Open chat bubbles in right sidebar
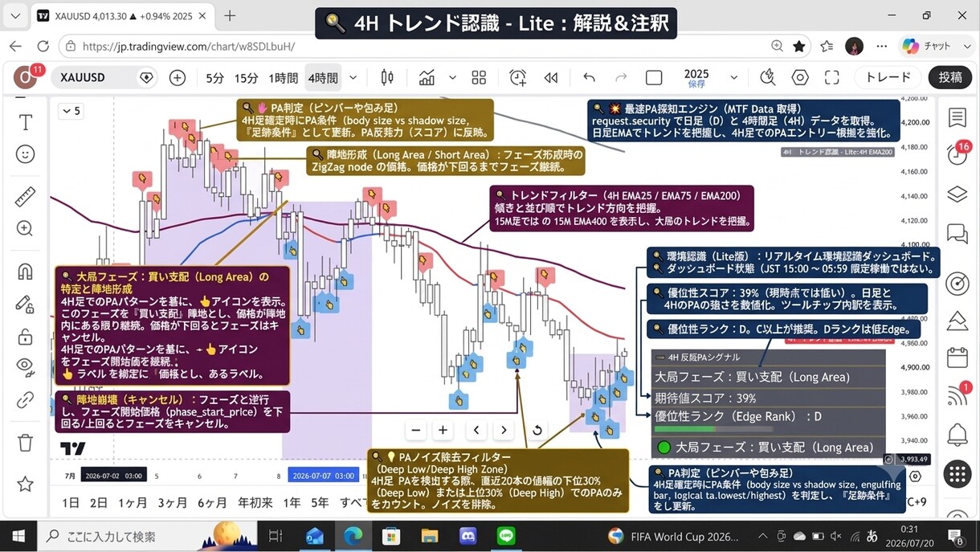Screen dimensions: 980x552 point(957,234)
